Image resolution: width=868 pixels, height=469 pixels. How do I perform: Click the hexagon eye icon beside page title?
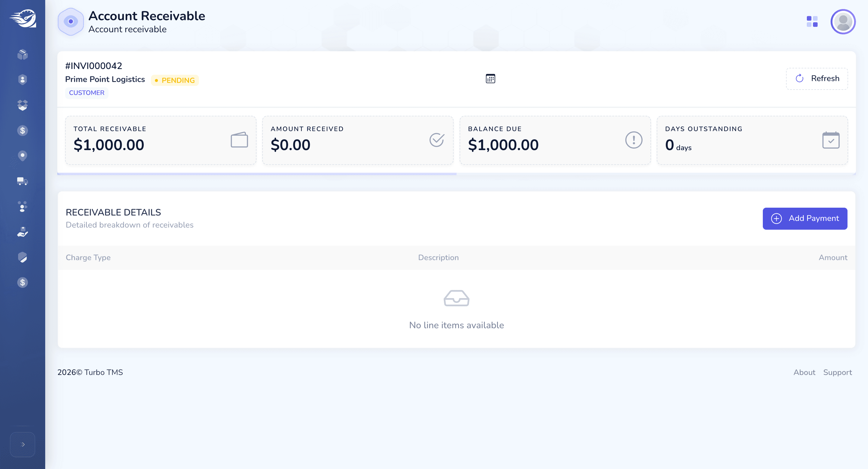(71, 22)
